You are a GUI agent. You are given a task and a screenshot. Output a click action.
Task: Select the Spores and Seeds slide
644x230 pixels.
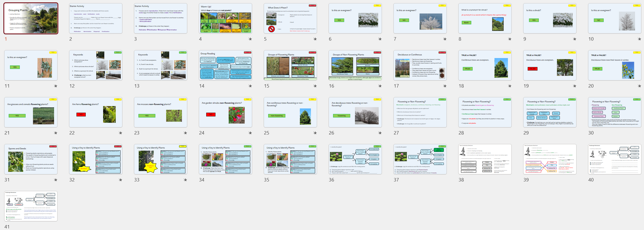[31, 159]
